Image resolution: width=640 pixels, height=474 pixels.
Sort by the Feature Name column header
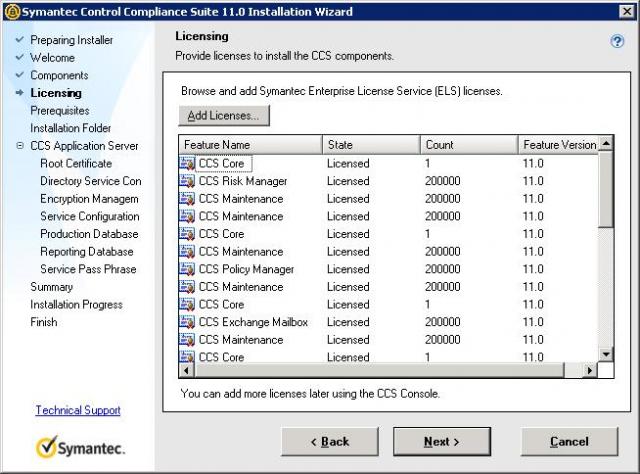251,145
